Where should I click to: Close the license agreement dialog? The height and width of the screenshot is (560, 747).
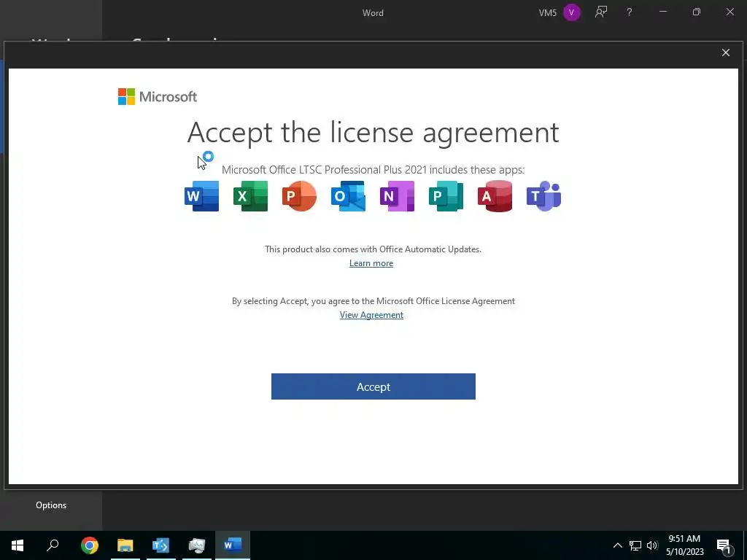click(x=726, y=52)
